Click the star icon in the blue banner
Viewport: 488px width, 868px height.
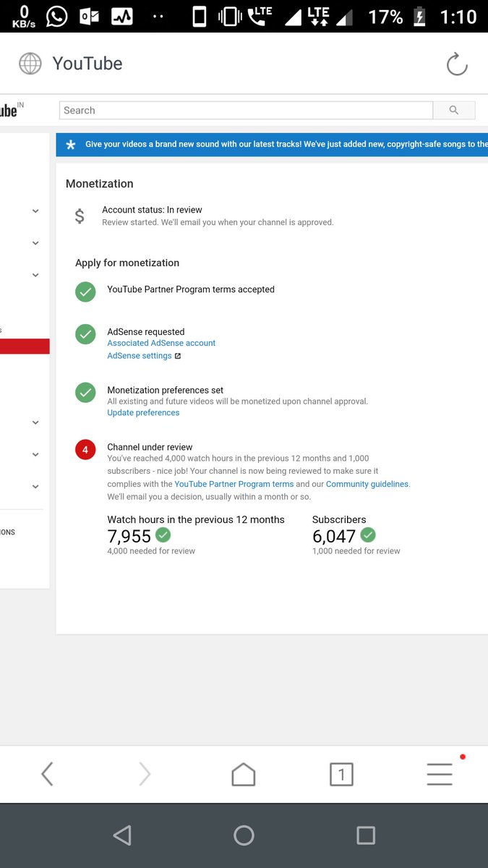click(x=70, y=145)
